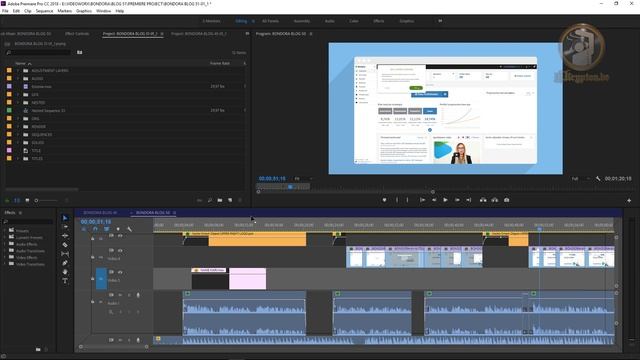Open Full playback resolution dropdown
This screenshot has height=360, width=640.
pos(580,179)
